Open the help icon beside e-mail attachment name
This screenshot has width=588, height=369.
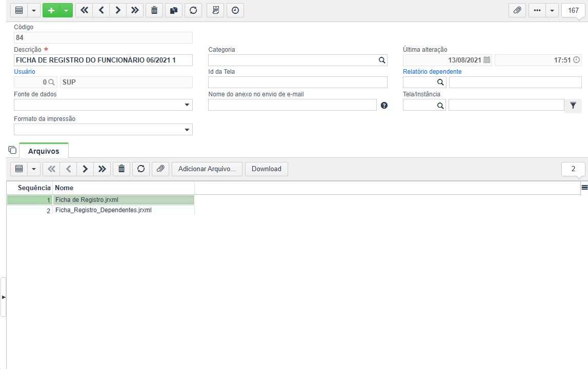[384, 106]
